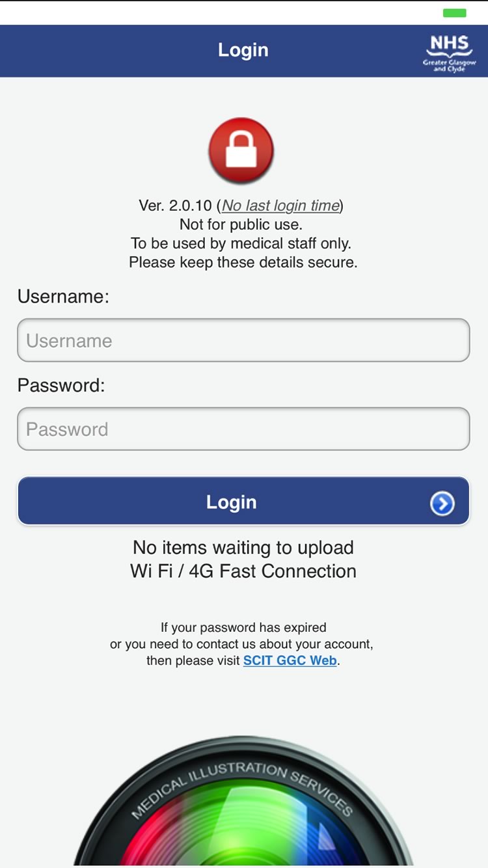Click the Login title in the header
Screen dimensions: 488x868
point(243,50)
